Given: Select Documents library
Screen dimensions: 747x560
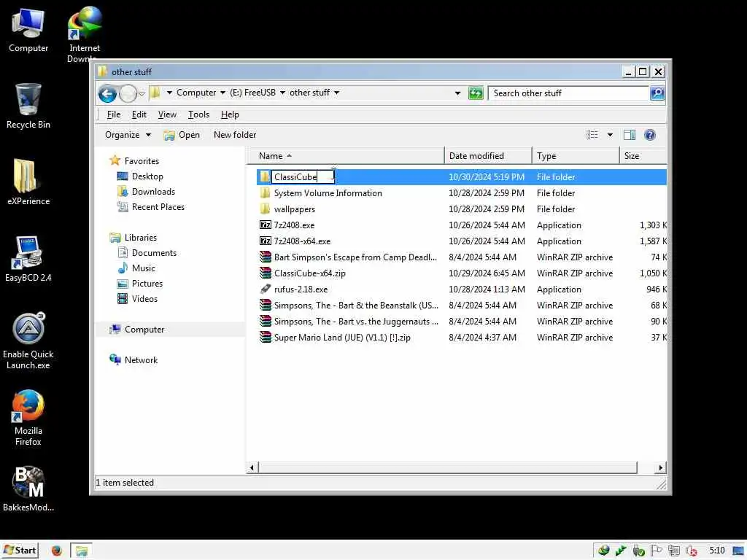Looking at the screenshot, I should click(147, 253).
